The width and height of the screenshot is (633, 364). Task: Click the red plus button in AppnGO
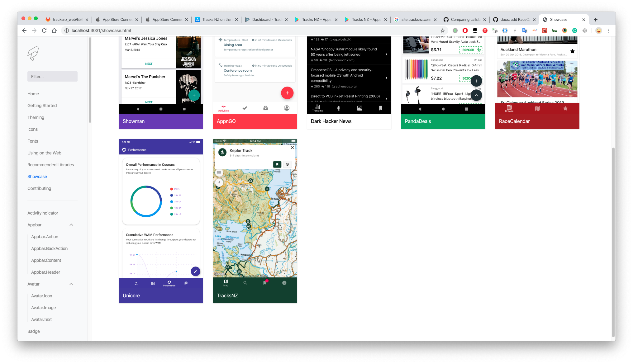point(287,93)
